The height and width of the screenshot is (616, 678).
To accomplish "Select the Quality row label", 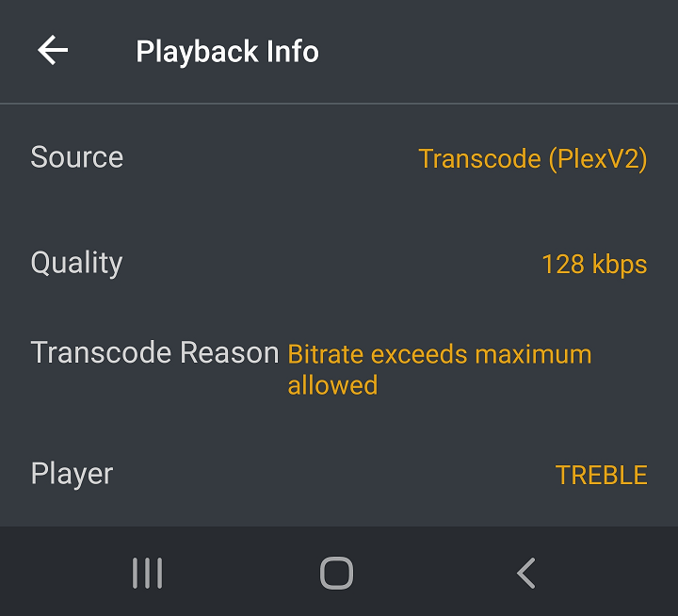I will (76, 263).
